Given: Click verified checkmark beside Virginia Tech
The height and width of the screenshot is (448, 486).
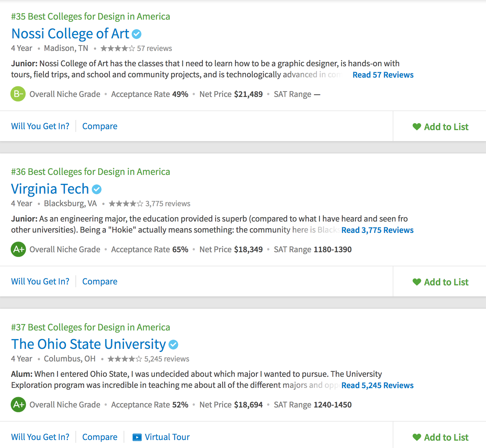Looking at the screenshot, I should pyautogui.click(x=97, y=189).
